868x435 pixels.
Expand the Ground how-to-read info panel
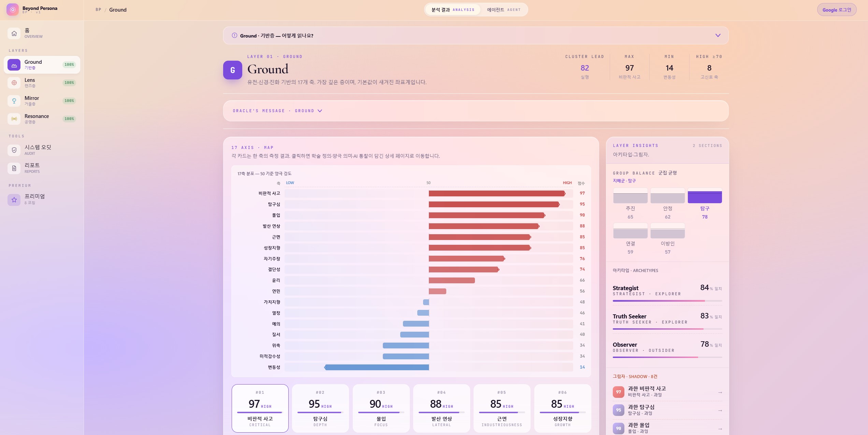pos(476,35)
